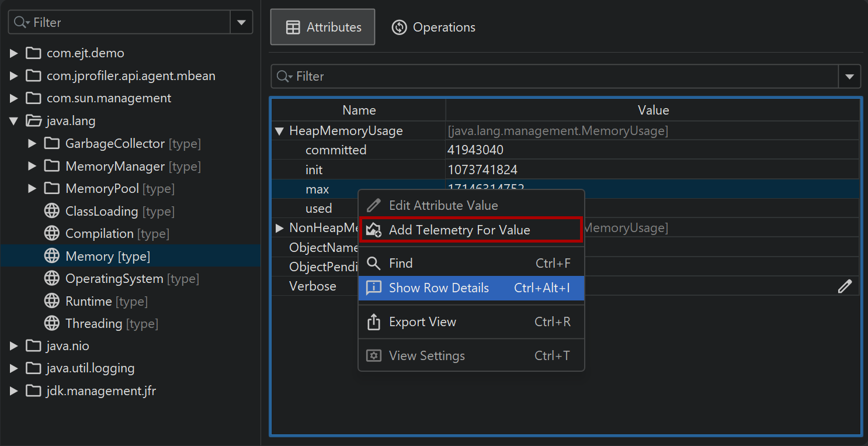Viewport: 868px width, 446px height.
Task: Switch to the Attributes tab
Action: coord(322,27)
